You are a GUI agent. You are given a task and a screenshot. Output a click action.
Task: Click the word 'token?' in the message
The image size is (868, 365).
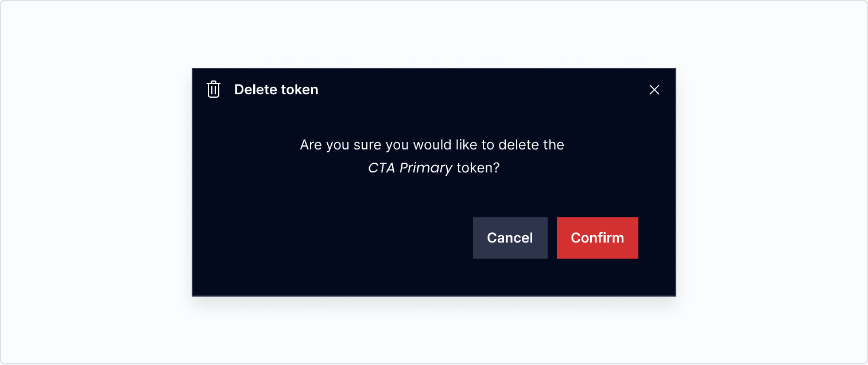pyautogui.click(x=478, y=169)
